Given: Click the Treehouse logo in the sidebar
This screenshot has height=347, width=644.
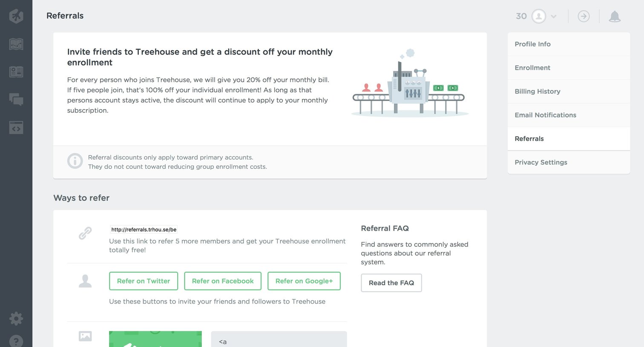Looking at the screenshot, I should 16,16.
